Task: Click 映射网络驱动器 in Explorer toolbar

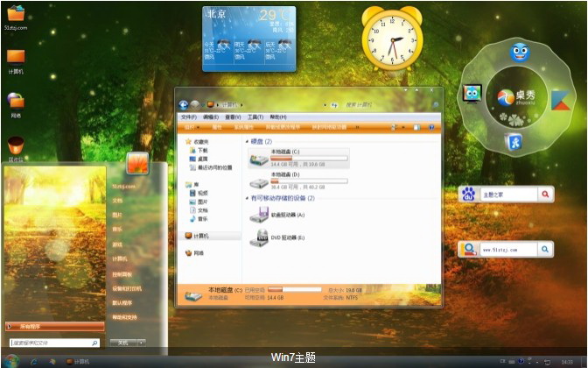Action: point(329,127)
